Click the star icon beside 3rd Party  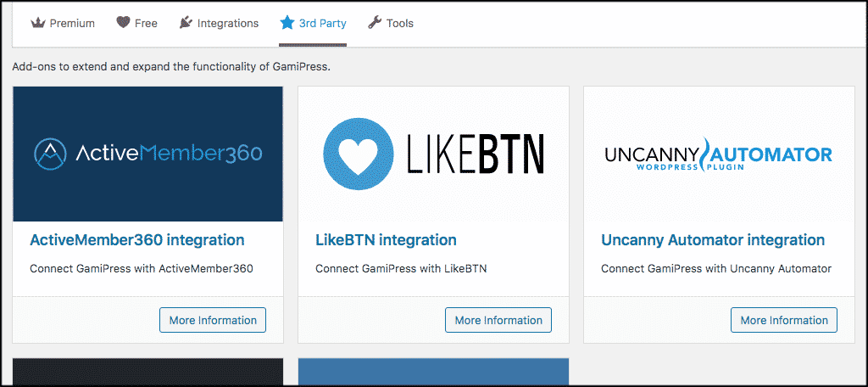[287, 23]
